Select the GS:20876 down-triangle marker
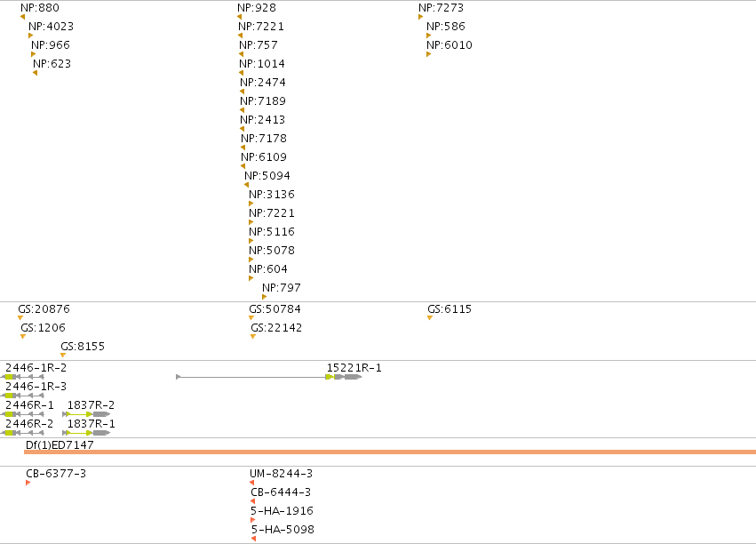Screen dimensions: 756x544 [20, 318]
